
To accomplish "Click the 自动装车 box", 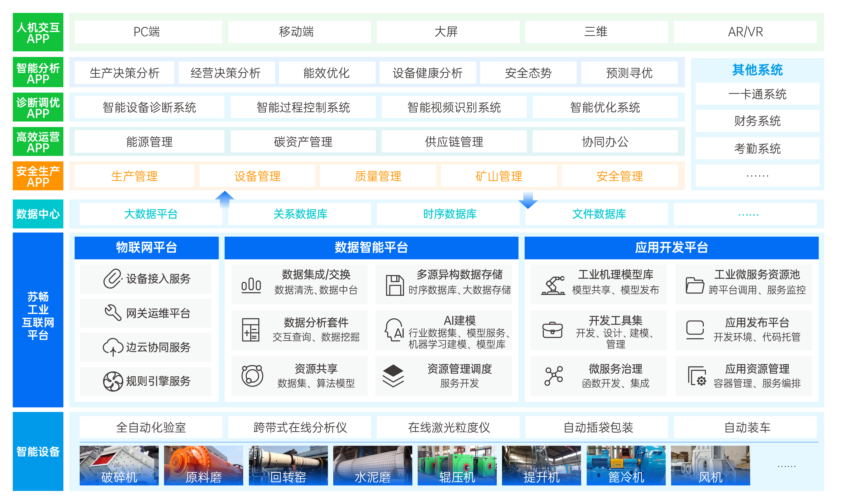I will pos(746,427).
